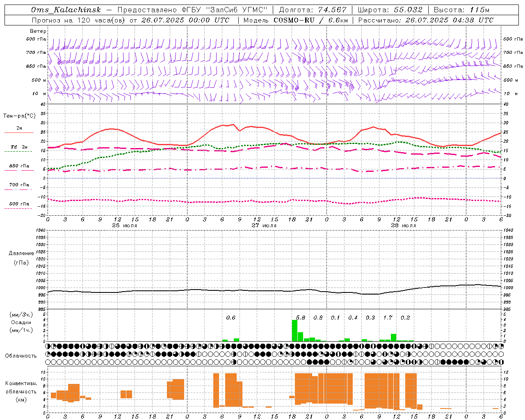This screenshot has height=420, width=525.
Task: Click the (мм/3ч.) precipitation unit label
Action: [21, 315]
